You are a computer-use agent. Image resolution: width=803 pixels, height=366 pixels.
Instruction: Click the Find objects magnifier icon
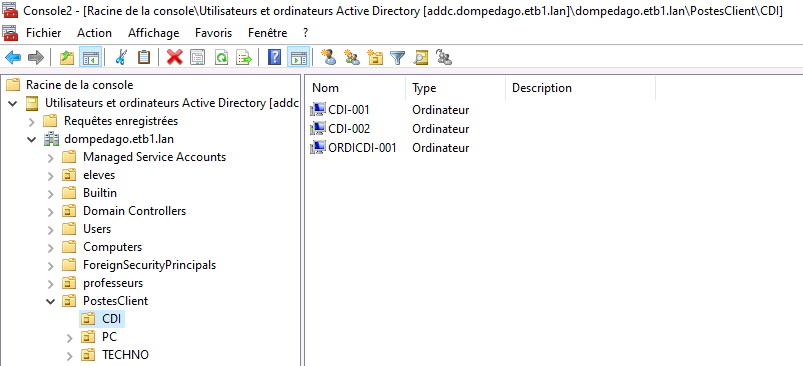[421, 57]
